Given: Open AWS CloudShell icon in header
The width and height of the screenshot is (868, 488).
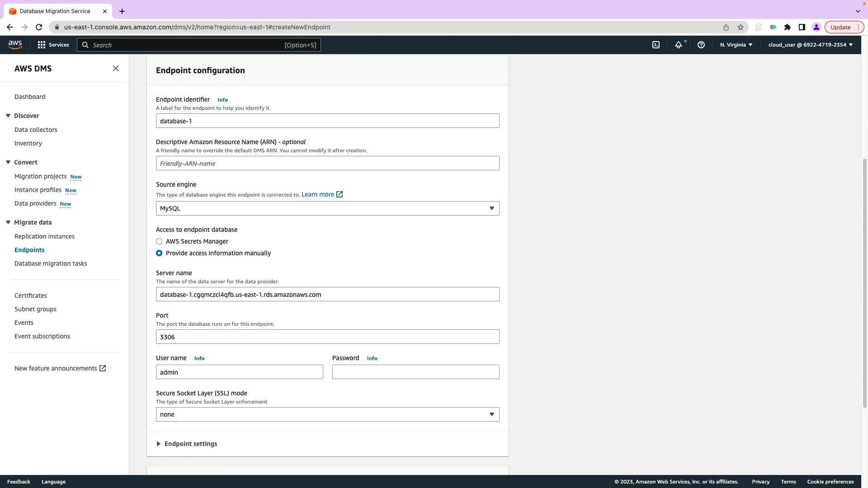Looking at the screenshot, I should pos(656,45).
